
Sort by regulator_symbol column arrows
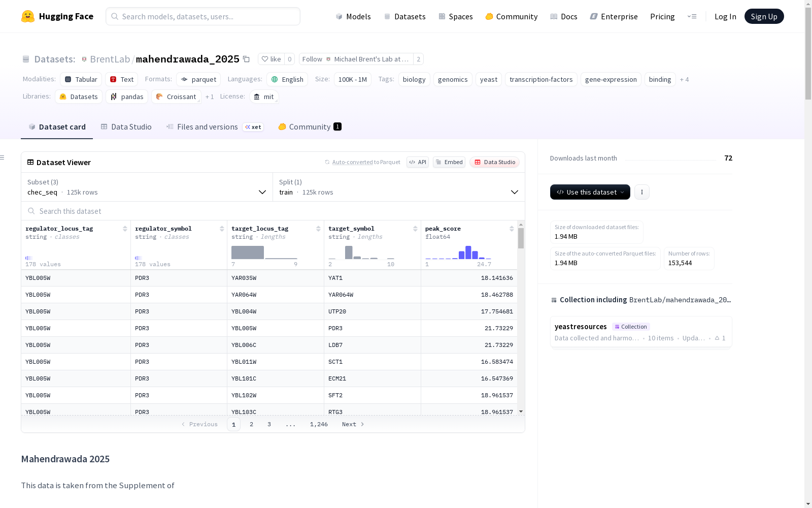pos(222,229)
